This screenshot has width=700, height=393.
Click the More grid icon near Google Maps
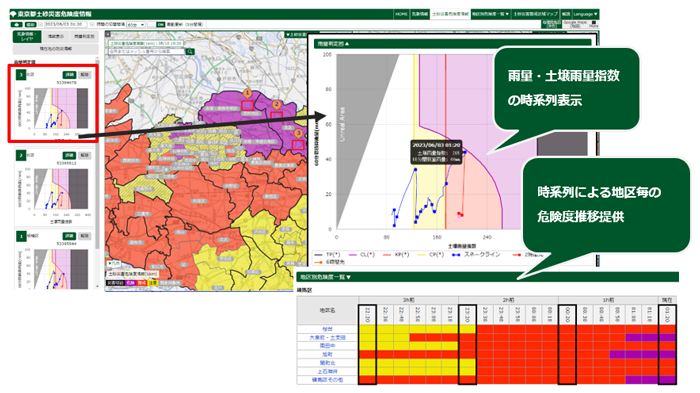click(594, 24)
